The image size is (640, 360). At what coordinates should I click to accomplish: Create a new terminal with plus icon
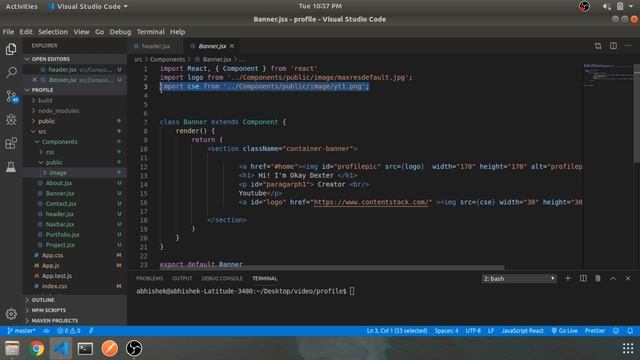(x=568, y=278)
